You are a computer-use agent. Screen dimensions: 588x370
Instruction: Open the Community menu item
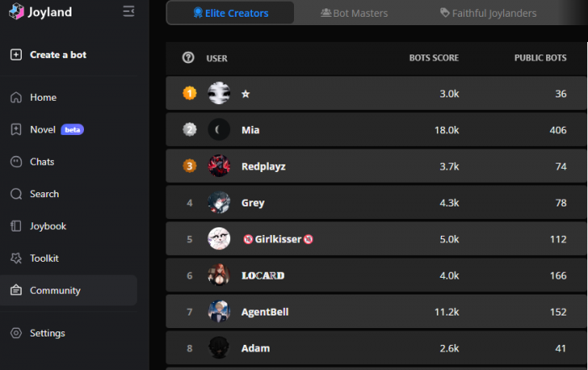coord(69,290)
